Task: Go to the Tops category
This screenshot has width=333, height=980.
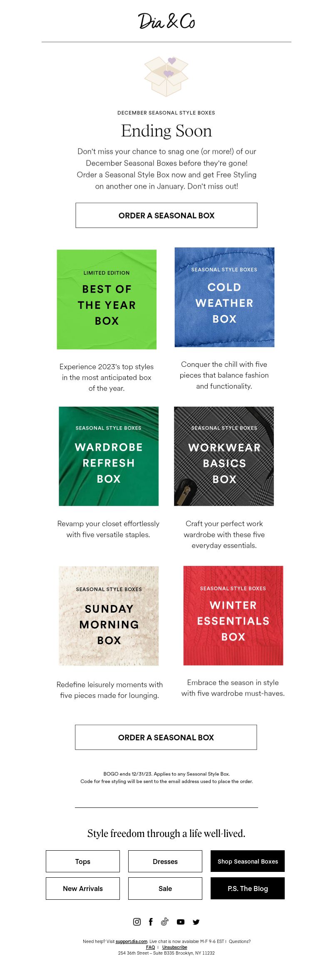Action: tap(83, 861)
